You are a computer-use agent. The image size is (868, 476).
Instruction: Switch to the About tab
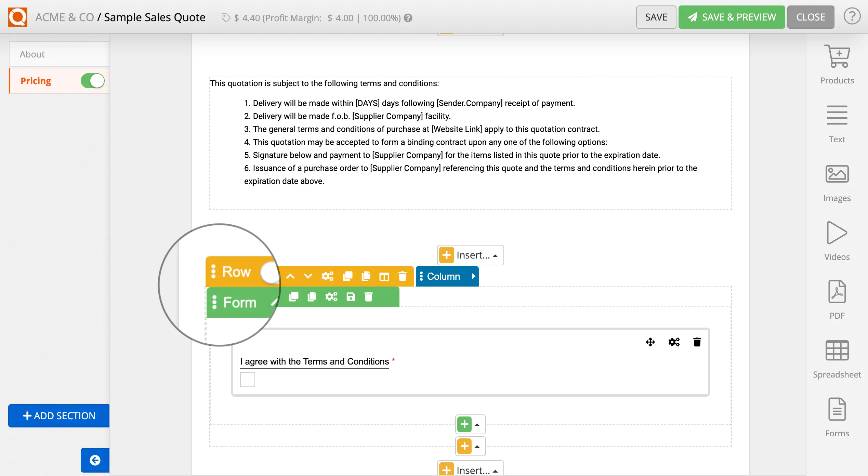coord(32,54)
